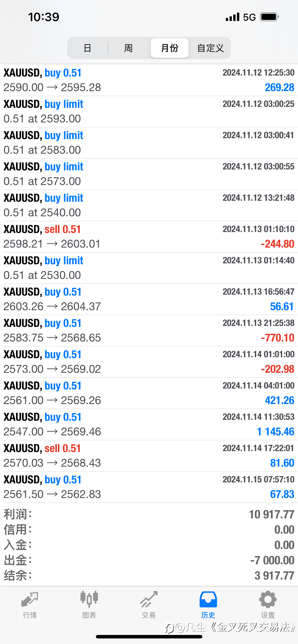Open buy limit order at 2593.00
The height and width of the screenshot is (644, 298).
click(x=149, y=112)
